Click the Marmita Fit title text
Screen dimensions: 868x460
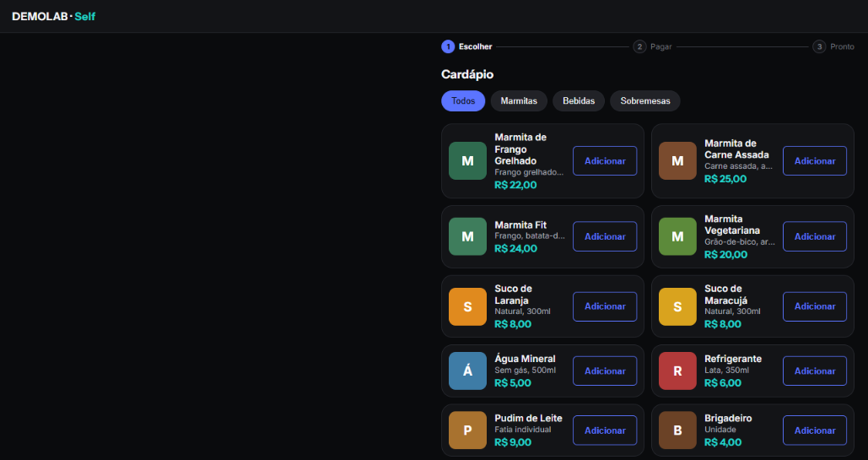[520, 225]
